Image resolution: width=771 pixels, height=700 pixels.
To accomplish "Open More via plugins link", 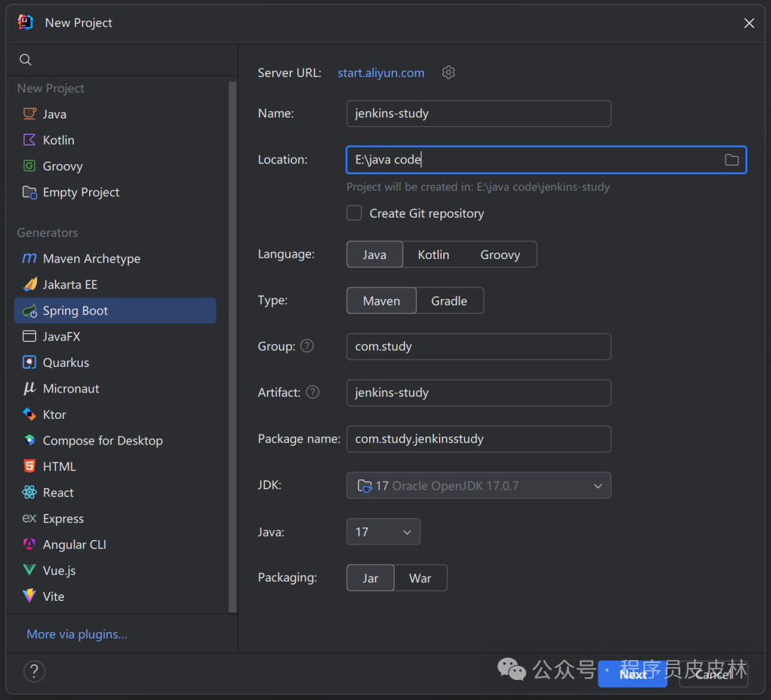I will (x=76, y=634).
